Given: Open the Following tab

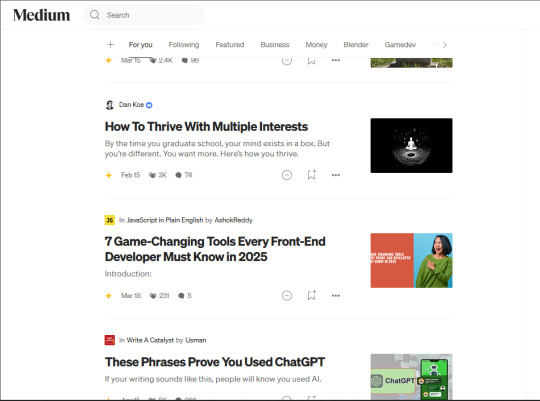Looking at the screenshot, I should tap(184, 44).
